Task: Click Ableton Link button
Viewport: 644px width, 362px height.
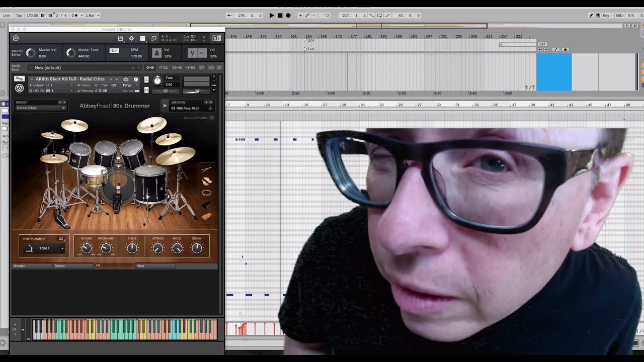Action: coord(7,16)
